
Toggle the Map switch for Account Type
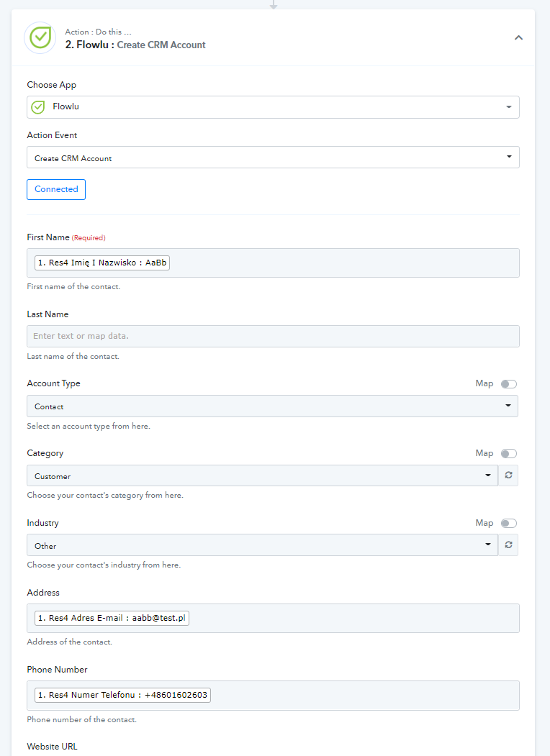coord(508,384)
